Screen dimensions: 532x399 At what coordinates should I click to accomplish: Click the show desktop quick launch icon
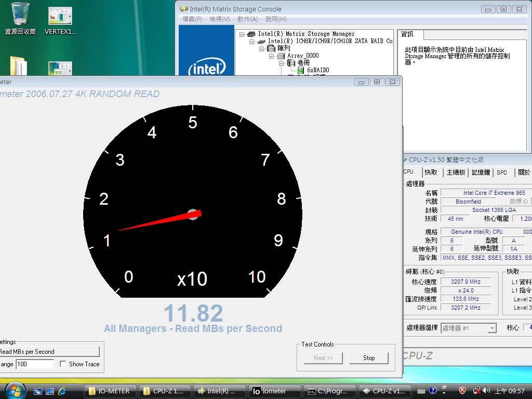click(x=50, y=391)
